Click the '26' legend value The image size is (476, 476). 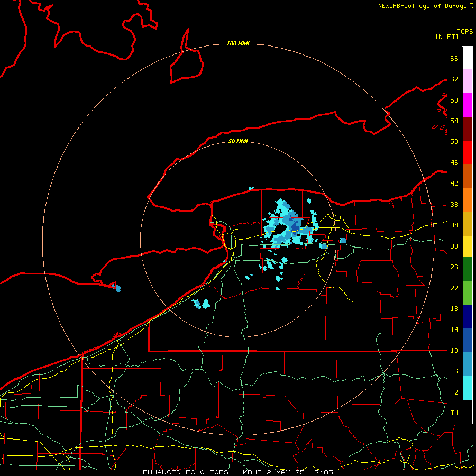(454, 267)
